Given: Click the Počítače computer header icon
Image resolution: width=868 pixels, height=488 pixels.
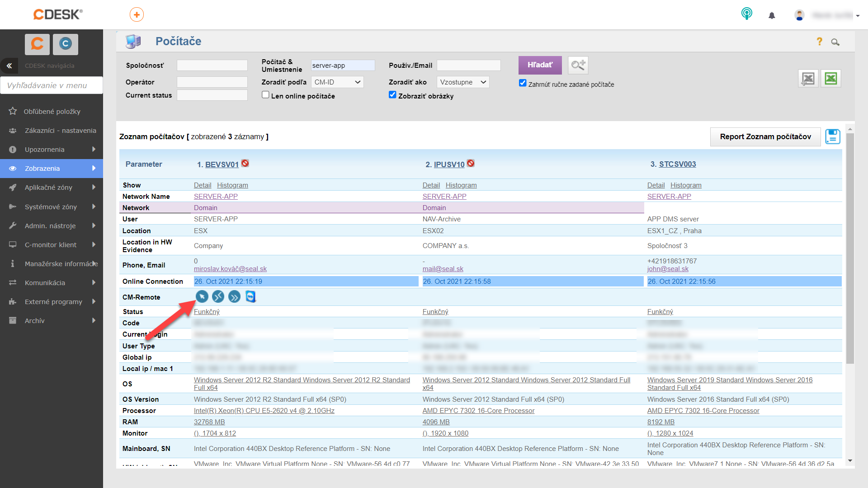Looking at the screenshot, I should 133,42.
